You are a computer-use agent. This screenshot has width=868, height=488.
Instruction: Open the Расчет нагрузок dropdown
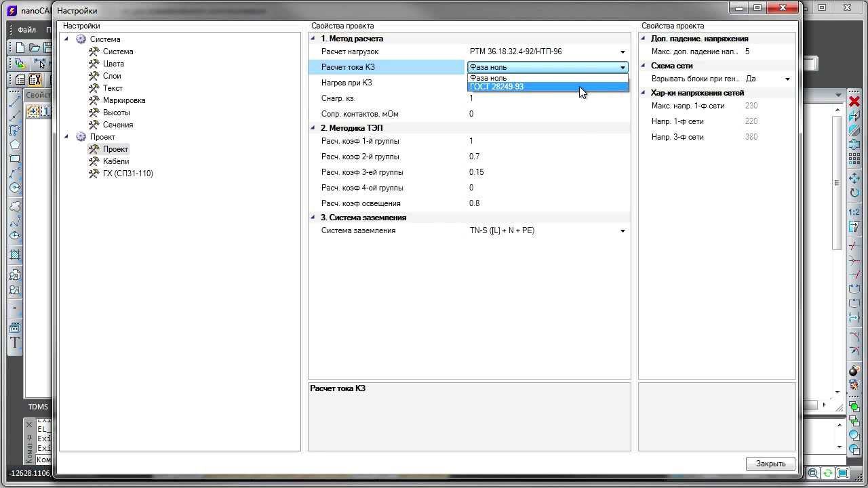click(623, 52)
